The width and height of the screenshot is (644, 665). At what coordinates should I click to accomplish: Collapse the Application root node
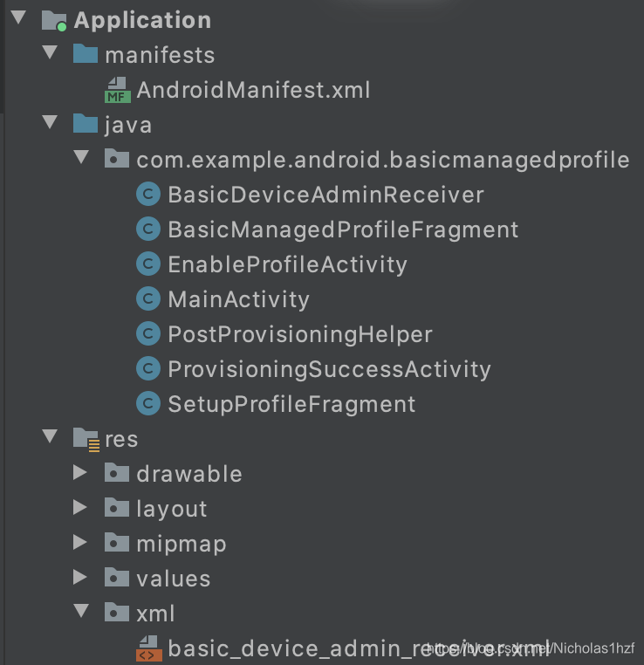pos(18,17)
